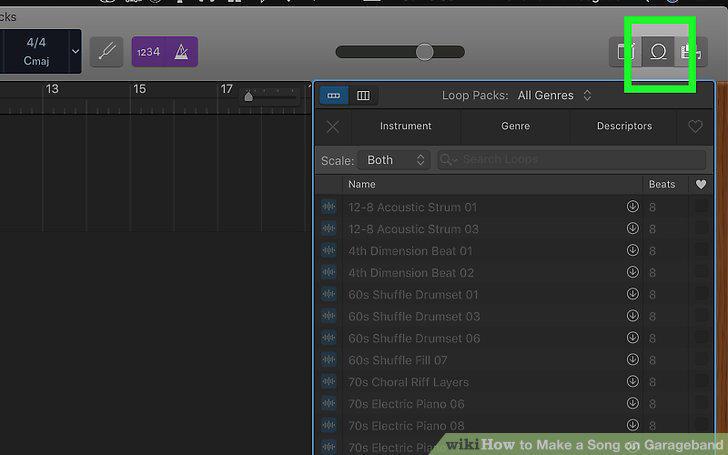Select the Genre filter tab
The height and width of the screenshot is (455, 728).
pyautogui.click(x=515, y=126)
